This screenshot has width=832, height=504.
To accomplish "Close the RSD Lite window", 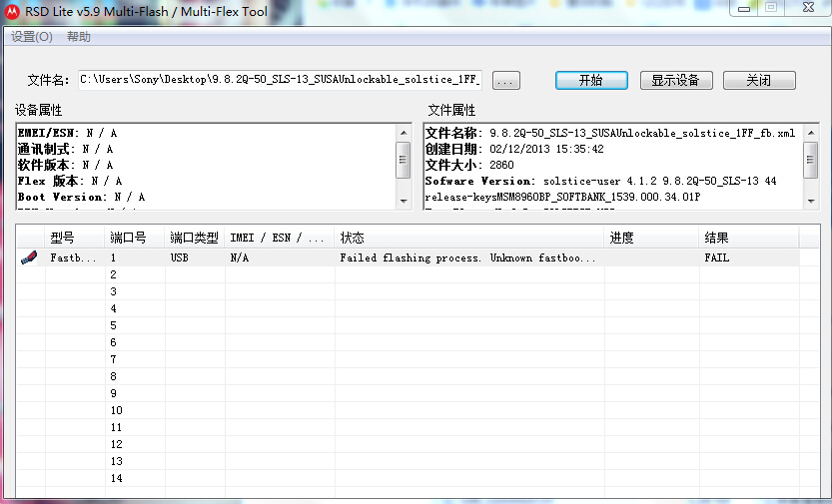I will (x=808, y=8).
